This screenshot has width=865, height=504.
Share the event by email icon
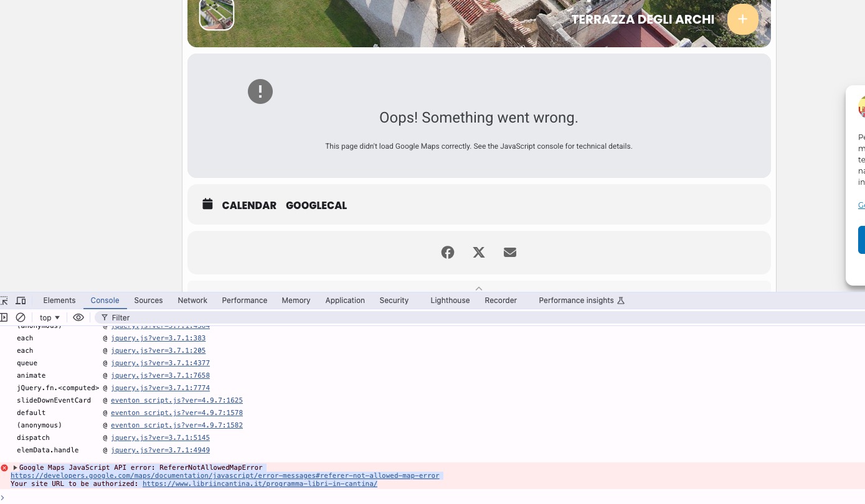click(510, 252)
